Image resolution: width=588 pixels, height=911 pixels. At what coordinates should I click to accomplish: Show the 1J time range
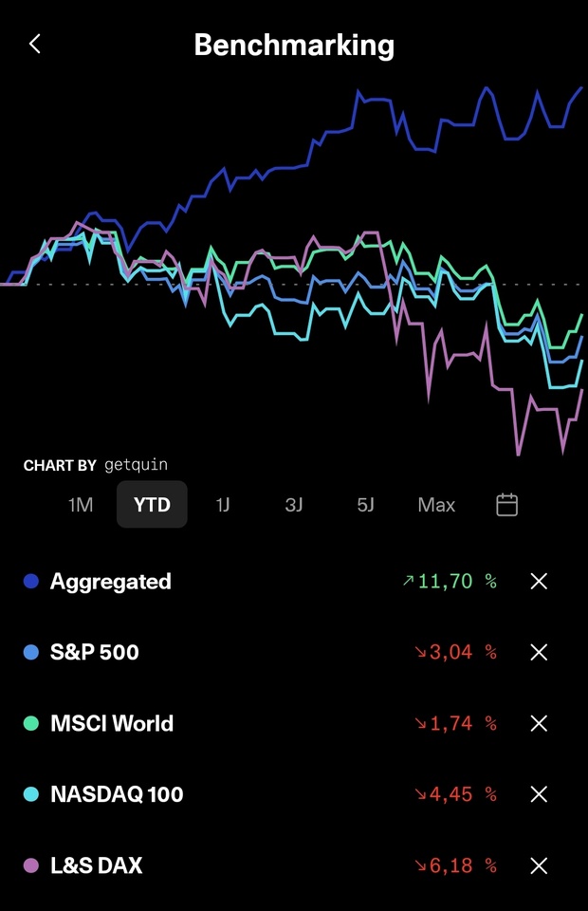point(223,505)
